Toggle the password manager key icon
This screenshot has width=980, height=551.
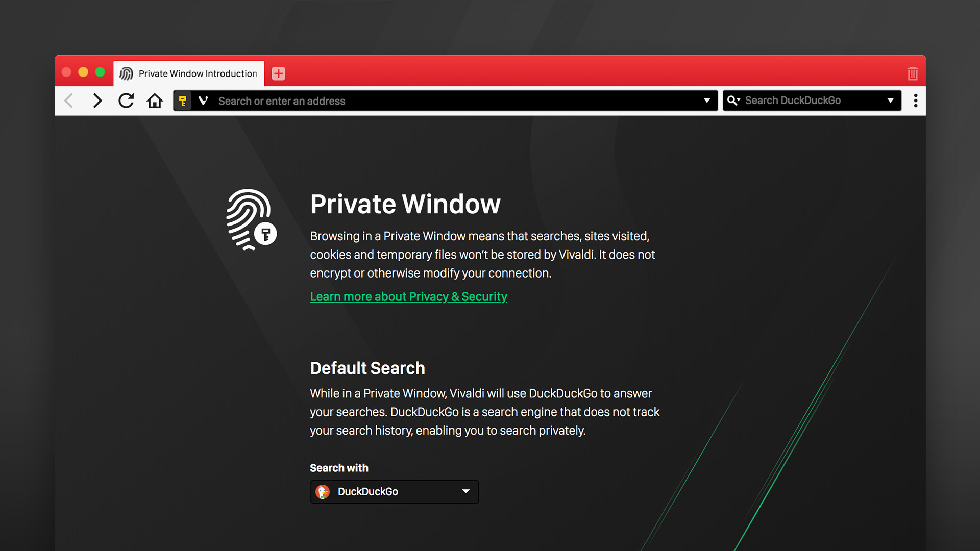(182, 101)
